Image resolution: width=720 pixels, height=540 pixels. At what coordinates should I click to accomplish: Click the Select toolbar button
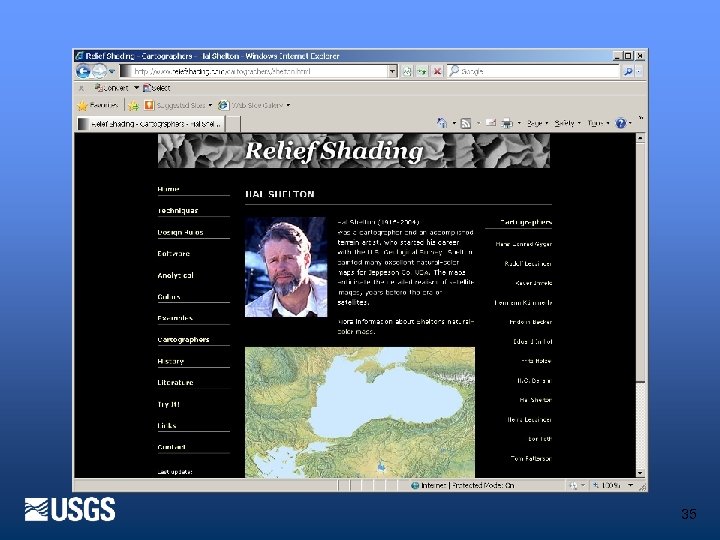pos(157,88)
